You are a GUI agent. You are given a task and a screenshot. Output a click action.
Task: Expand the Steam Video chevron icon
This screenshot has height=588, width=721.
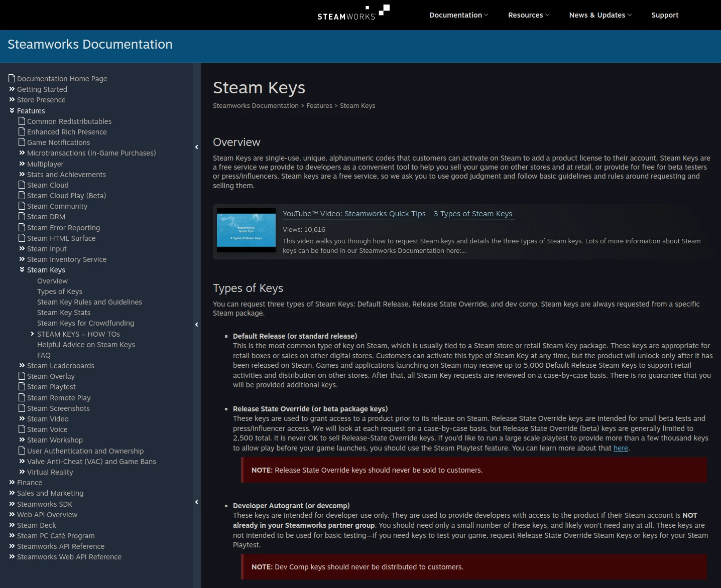[x=22, y=418]
